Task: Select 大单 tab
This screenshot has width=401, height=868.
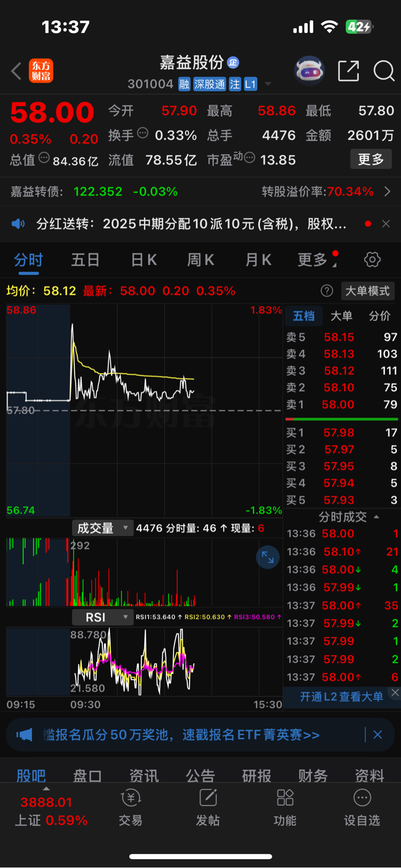Action: click(341, 316)
